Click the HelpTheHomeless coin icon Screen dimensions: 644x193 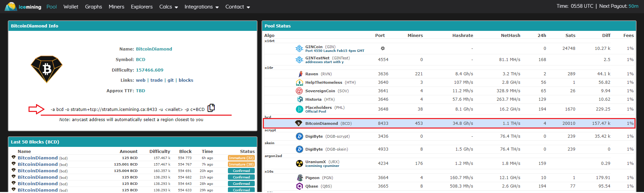[x=299, y=82]
